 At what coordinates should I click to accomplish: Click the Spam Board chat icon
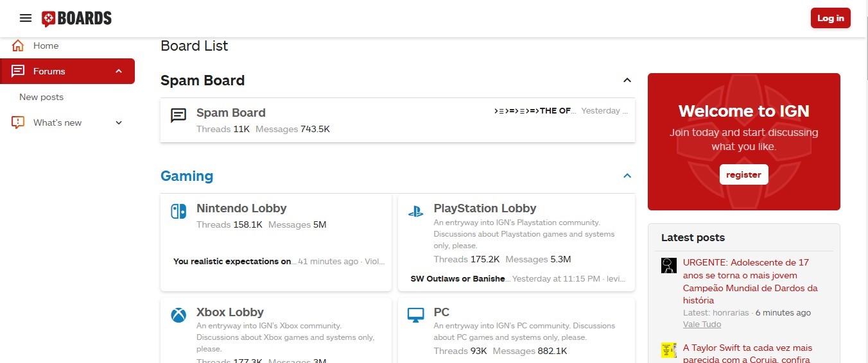[178, 115]
